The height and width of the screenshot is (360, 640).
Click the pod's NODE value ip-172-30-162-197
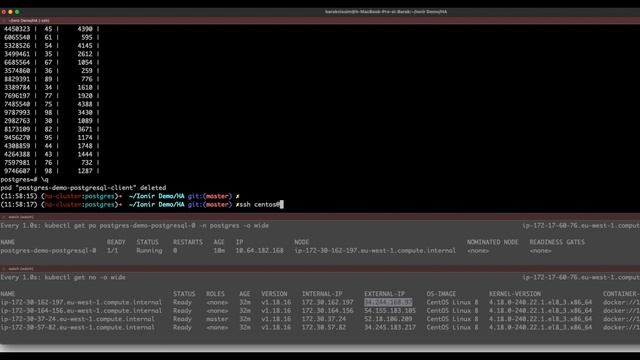tap(375, 251)
